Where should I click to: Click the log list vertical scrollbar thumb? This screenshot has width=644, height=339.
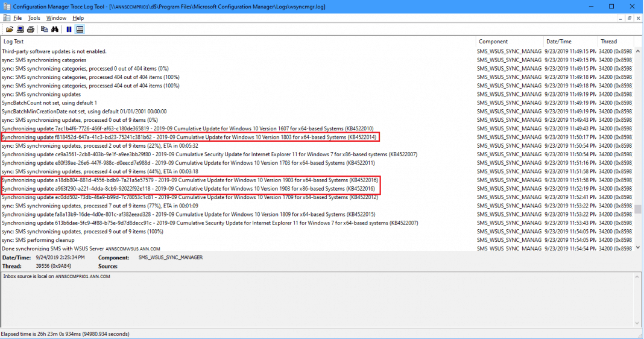tap(638, 209)
